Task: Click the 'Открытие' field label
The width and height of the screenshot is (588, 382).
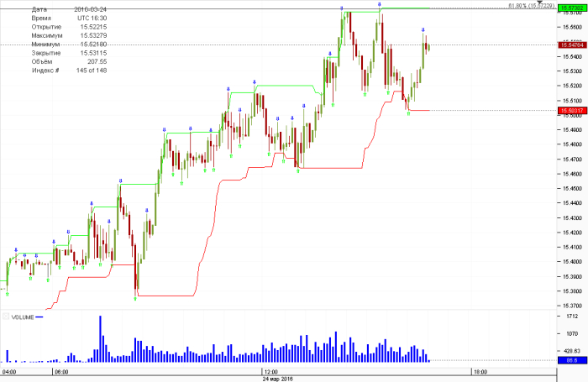Action: coord(46,27)
